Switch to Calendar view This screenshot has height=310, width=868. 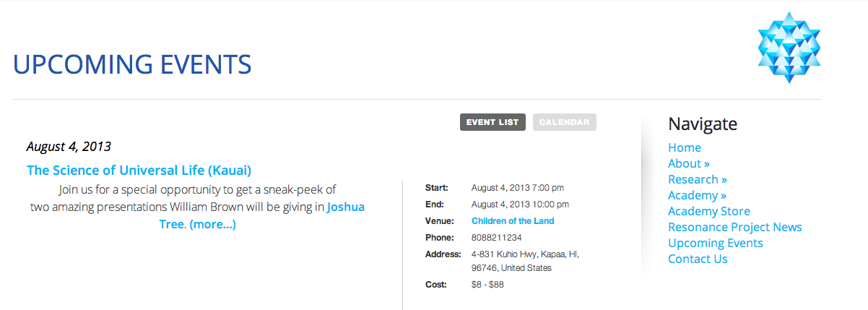pos(565,122)
